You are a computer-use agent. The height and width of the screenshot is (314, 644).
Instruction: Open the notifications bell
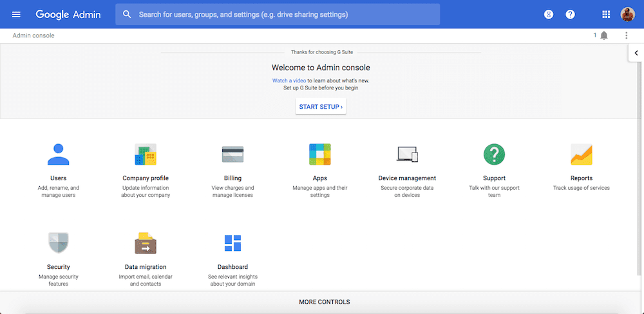604,35
